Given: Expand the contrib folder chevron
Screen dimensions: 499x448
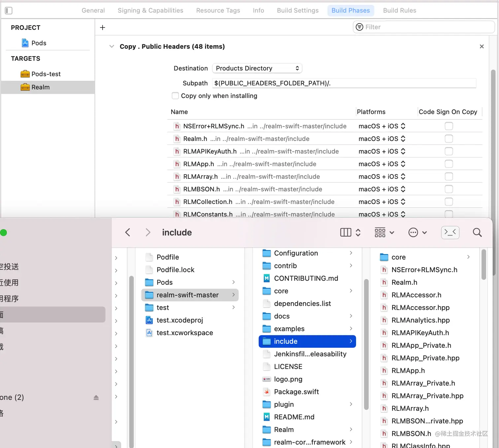Looking at the screenshot, I should (x=351, y=265).
